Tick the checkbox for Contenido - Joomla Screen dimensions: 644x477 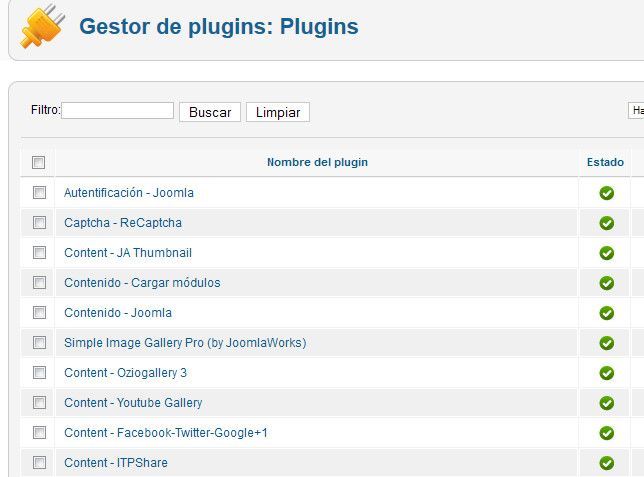[39, 313]
